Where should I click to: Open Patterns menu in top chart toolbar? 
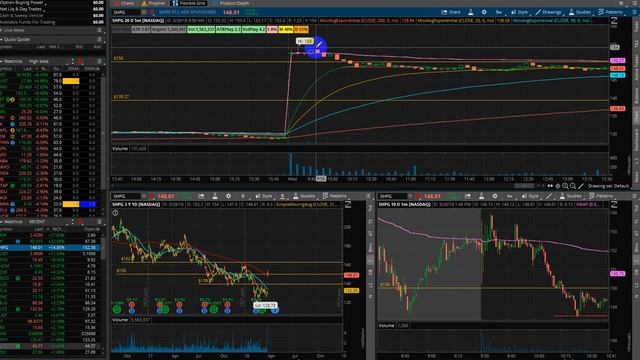coord(610,12)
